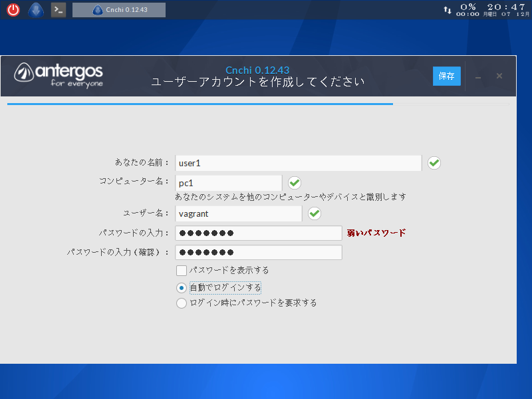Select require password at login option
532x399 pixels.
click(x=180, y=303)
